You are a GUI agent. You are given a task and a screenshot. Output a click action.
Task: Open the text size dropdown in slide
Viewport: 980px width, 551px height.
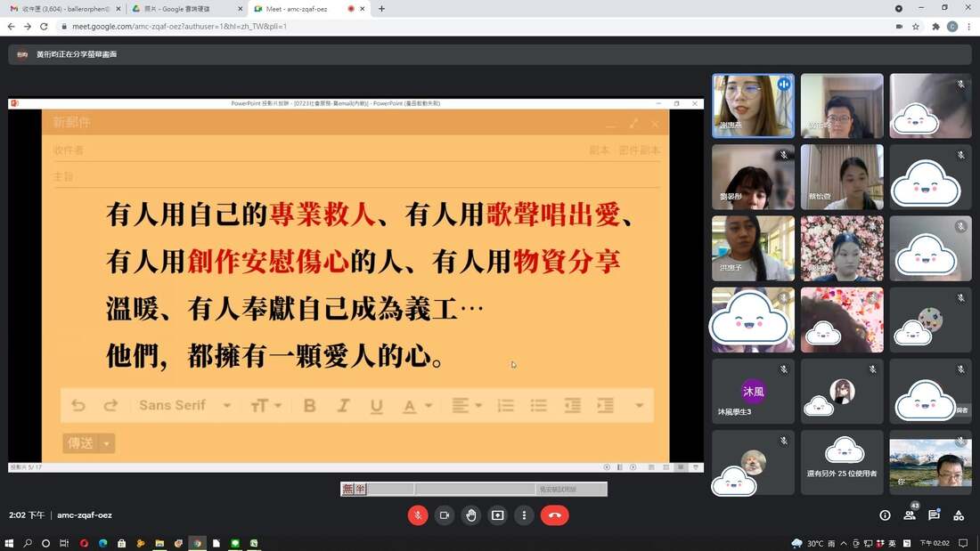tap(265, 406)
